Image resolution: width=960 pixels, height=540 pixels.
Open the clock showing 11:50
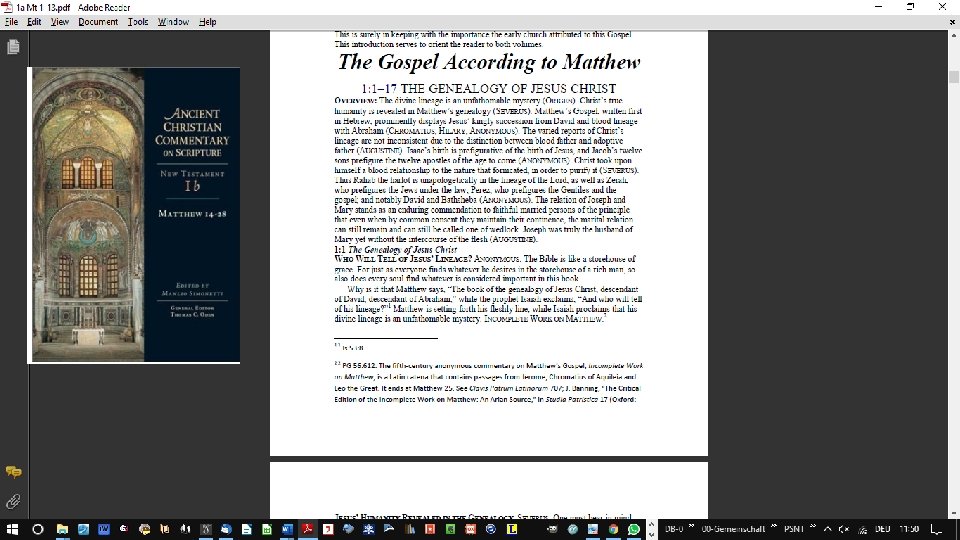tap(909, 529)
